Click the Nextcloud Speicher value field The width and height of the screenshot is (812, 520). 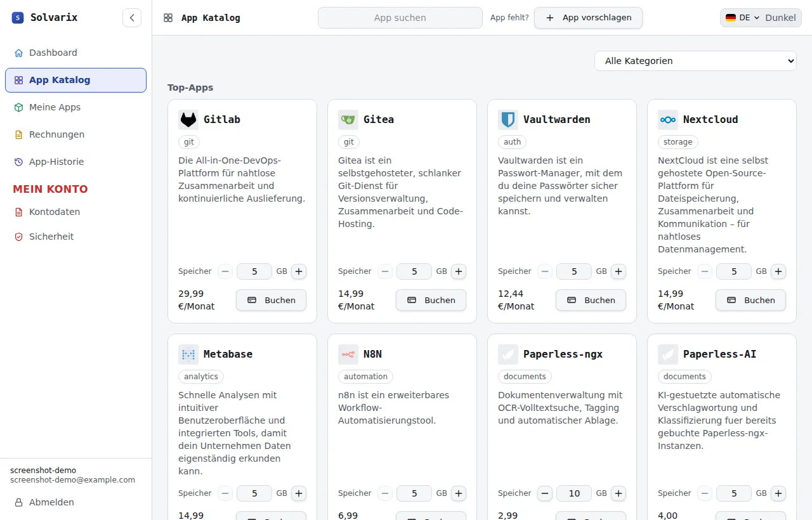734,271
